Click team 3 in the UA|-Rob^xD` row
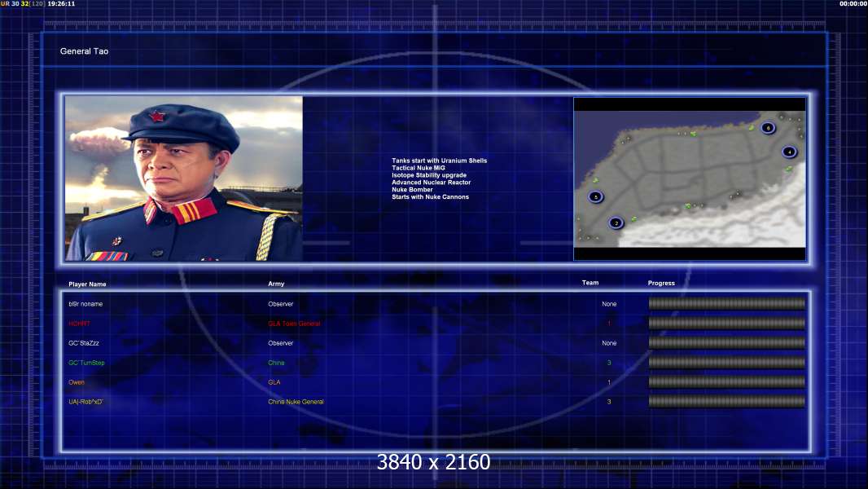The image size is (868, 489). [609, 402]
